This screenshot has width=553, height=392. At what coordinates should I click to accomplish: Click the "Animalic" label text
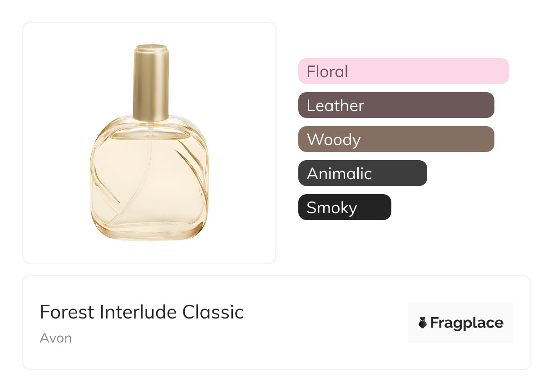tap(339, 174)
